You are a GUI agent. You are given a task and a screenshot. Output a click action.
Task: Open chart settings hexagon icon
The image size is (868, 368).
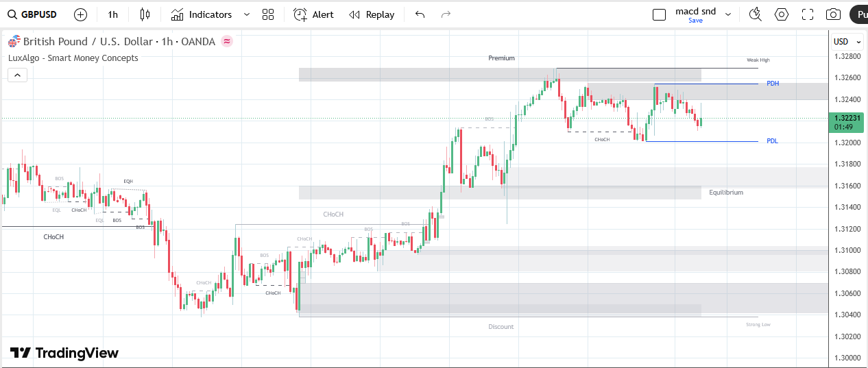point(781,14)
